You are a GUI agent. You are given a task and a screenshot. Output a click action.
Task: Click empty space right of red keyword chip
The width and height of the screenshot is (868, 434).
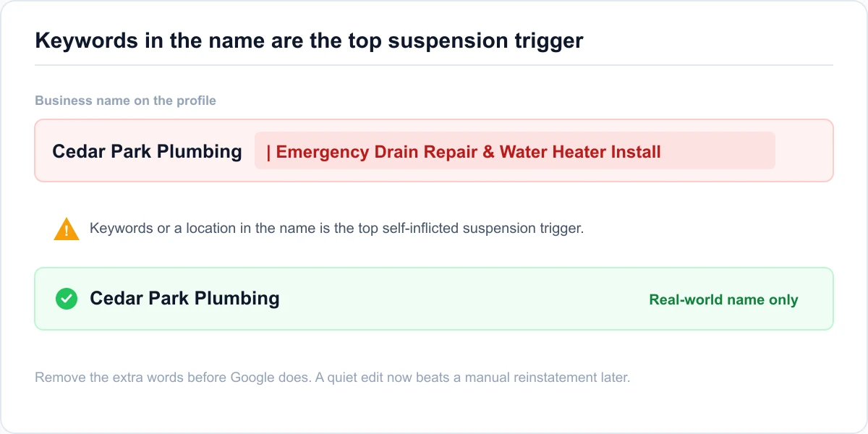[x=803, y=150]
